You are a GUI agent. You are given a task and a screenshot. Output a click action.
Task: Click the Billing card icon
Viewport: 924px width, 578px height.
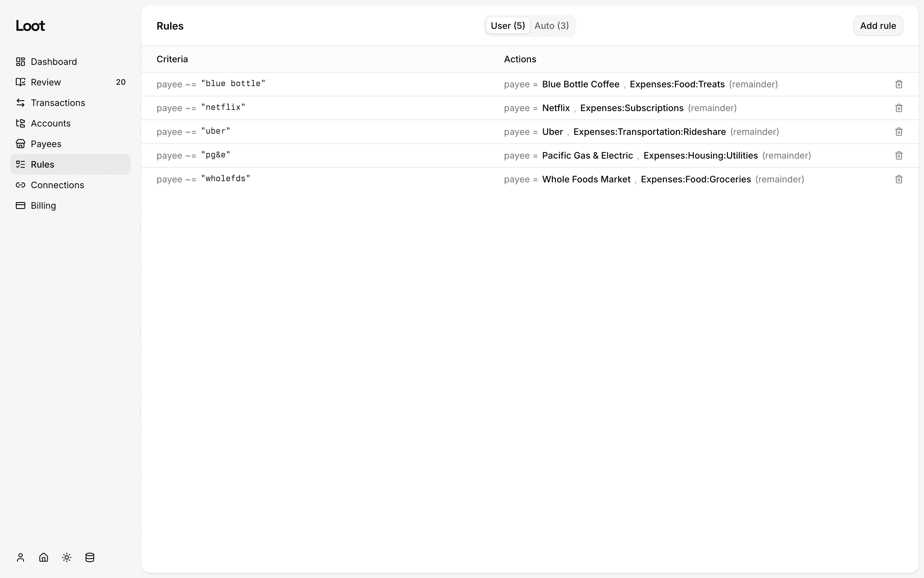pos(20,206)
